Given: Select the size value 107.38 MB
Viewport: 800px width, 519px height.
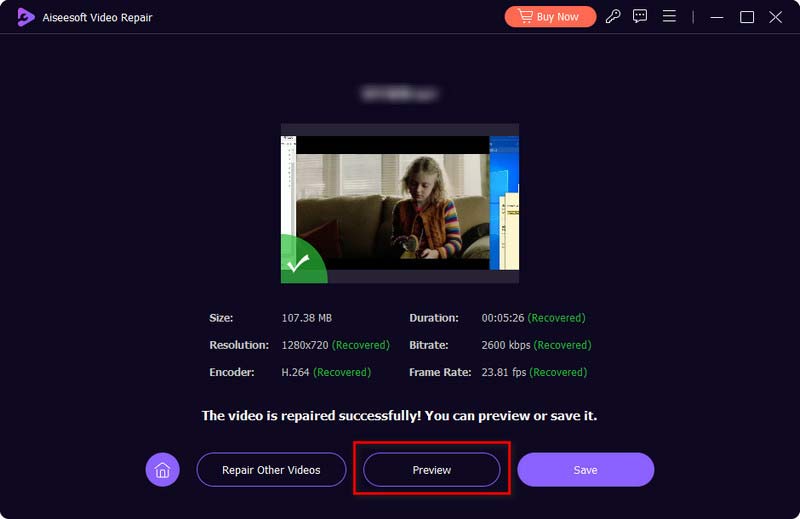Looking at the screenshot, I should pos(307,318).
